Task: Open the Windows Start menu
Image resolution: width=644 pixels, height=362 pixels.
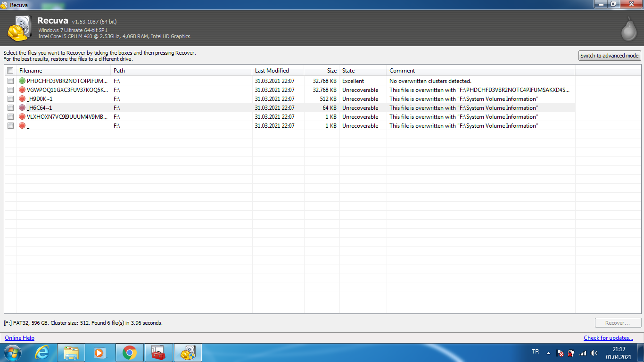Action: coord(12,353)
